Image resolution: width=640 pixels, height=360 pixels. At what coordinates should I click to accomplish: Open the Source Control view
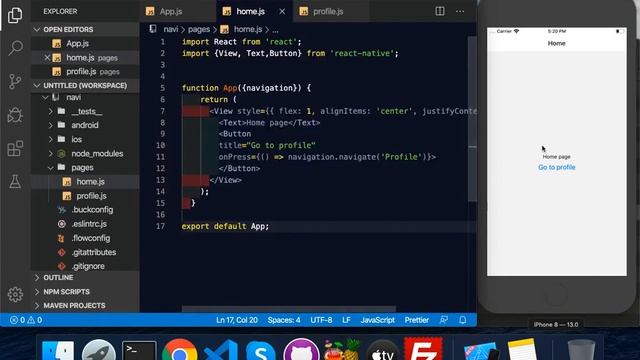tap(15, 82)
